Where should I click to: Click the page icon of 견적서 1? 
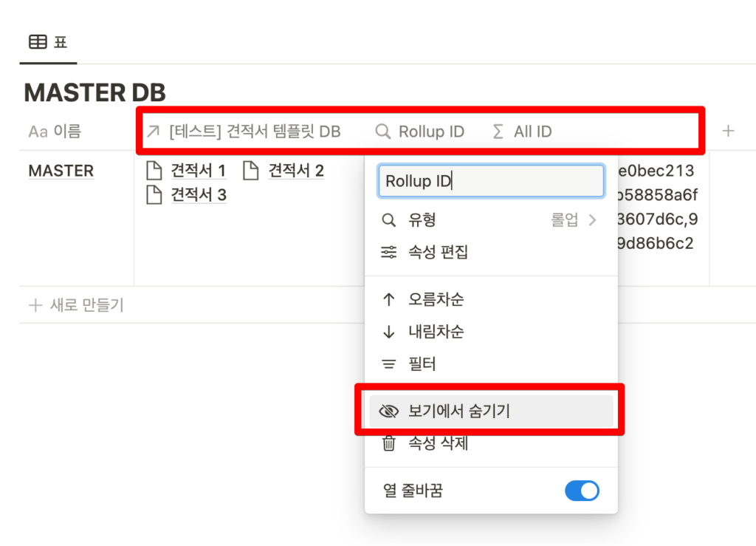click(x=154, y=171)
